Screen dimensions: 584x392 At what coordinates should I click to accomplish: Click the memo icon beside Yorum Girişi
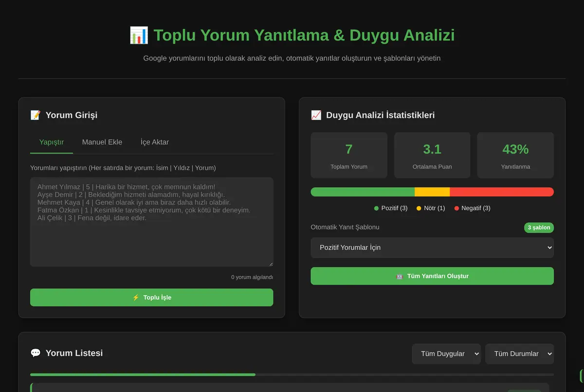35,115
